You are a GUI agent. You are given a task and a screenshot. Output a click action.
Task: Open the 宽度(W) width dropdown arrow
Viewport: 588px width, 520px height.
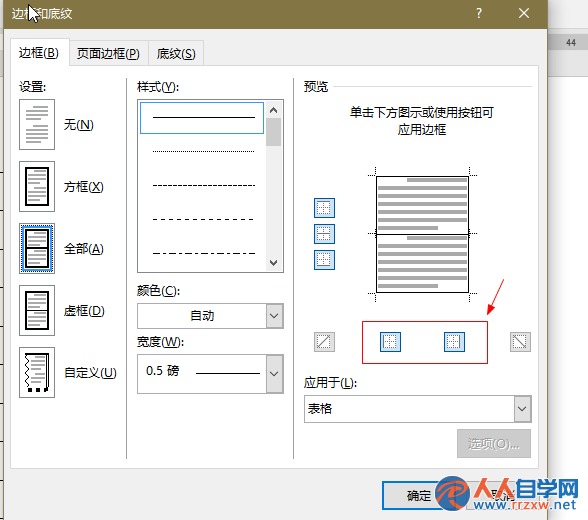(274, 374)
